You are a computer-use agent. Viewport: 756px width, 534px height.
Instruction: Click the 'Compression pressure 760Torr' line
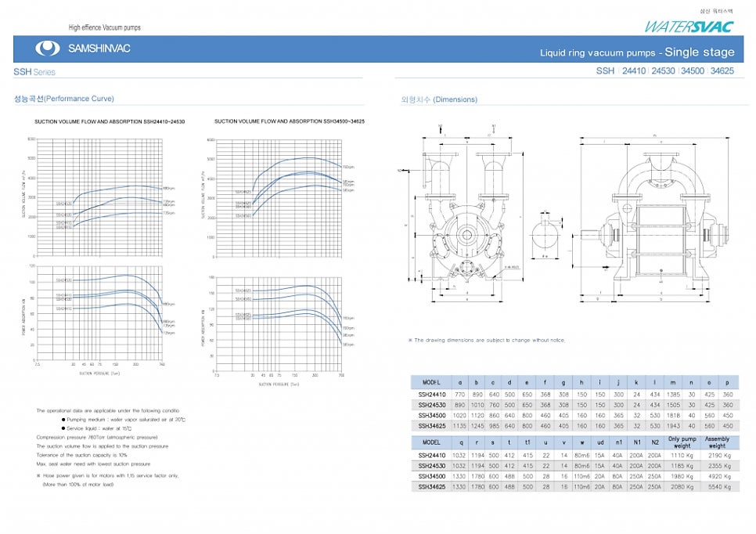(x=97, y=438)
